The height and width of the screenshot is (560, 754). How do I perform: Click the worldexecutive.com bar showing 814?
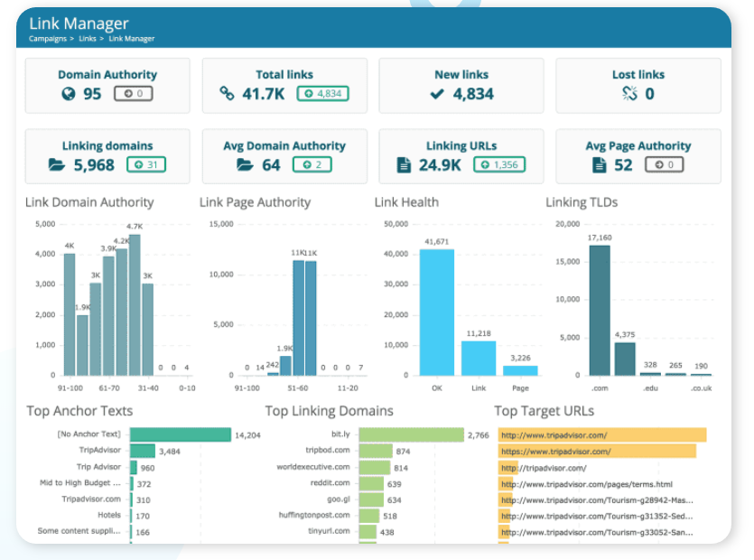(x=375, y=467)
